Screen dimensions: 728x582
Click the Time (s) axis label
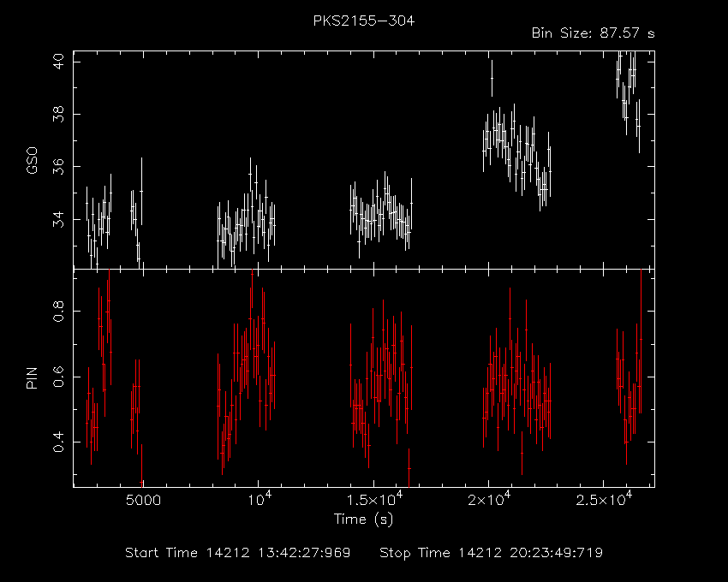tap(363, 519)
